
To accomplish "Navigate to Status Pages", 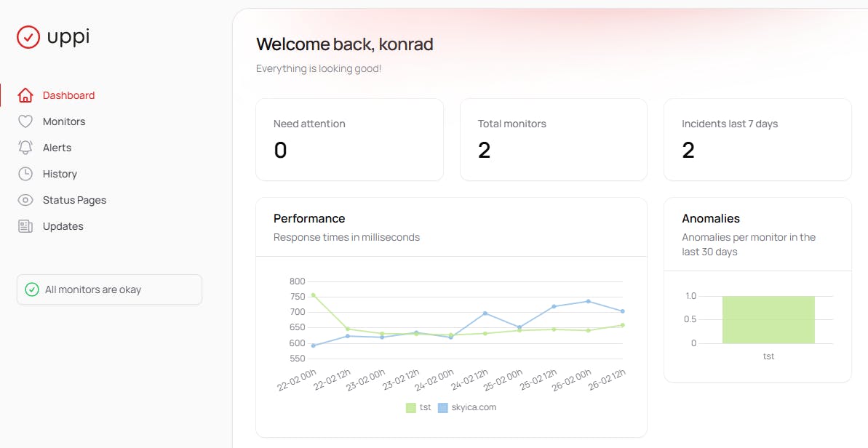I will 74,200.
